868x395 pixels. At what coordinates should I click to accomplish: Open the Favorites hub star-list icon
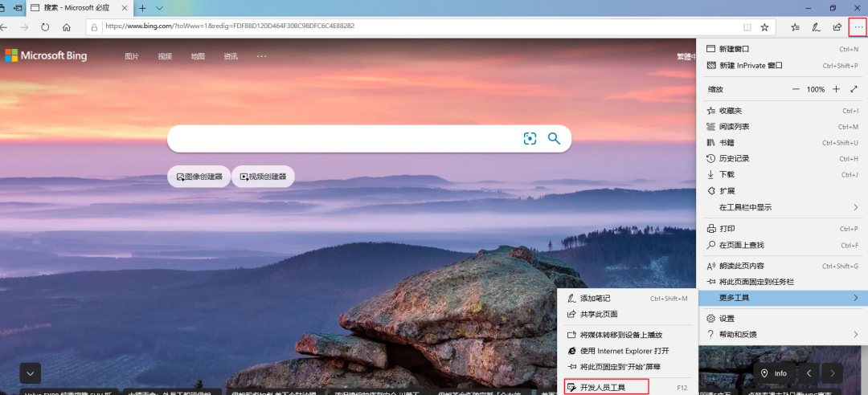pyautogui.click(x=795, y=27)
